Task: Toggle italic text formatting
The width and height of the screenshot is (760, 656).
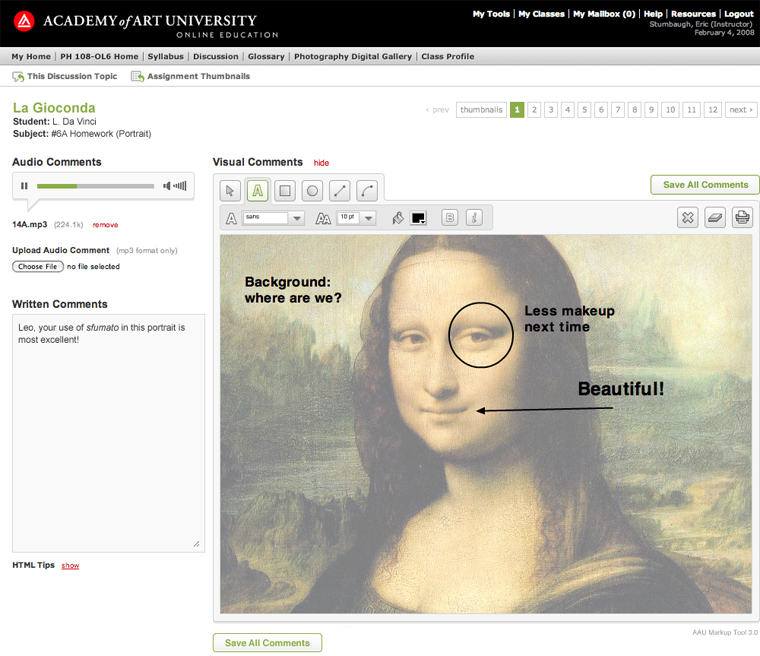Action: (x=475, y=218)
